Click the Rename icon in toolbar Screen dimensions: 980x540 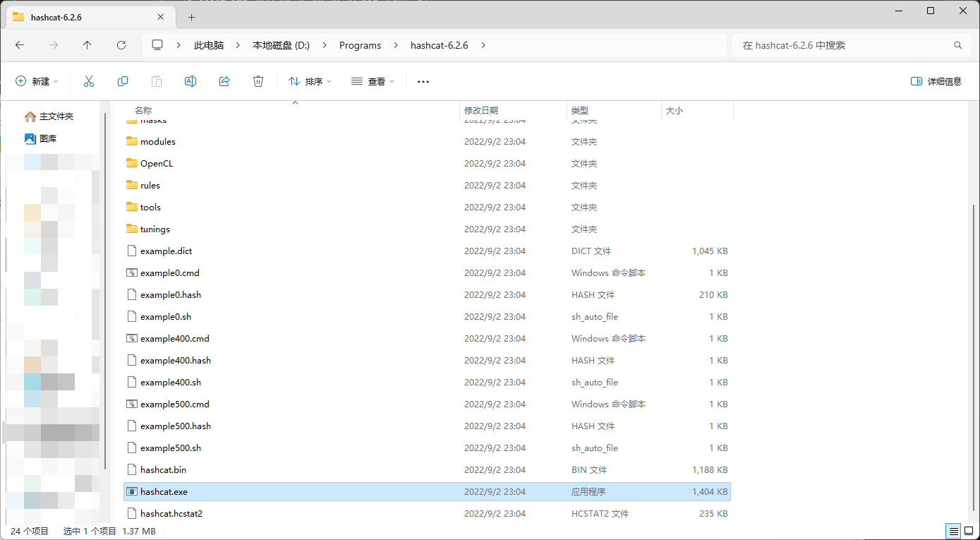[x=190, y=81]
